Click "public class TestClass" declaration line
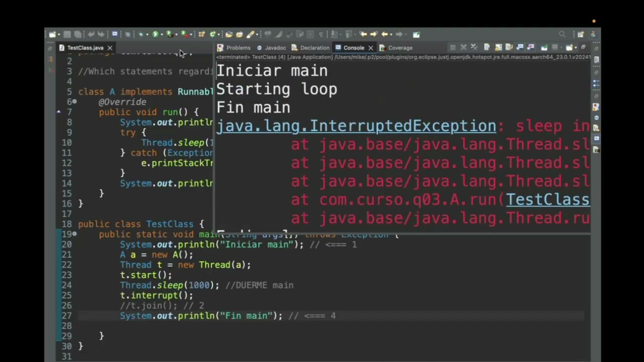 point(141,224)
